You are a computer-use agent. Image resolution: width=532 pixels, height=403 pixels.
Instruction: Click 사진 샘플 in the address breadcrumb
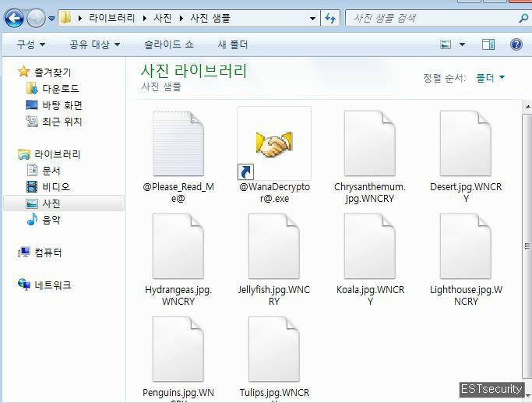tap(210, 18)
